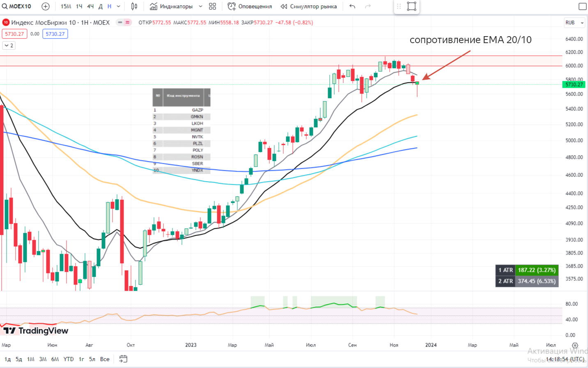Click the GAZP row in the table

click(181, 110)
